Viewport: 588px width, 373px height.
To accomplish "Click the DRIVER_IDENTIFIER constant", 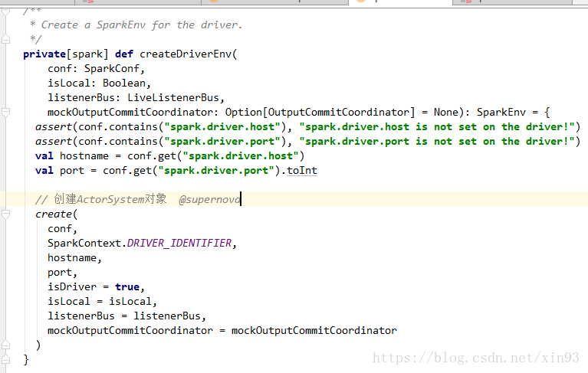I will point(179,244).
